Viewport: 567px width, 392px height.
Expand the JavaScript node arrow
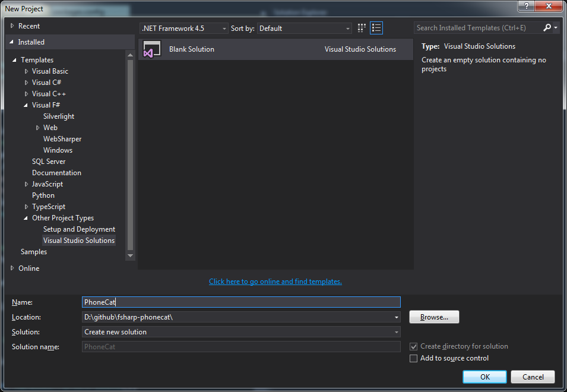[x=26, y=184]
